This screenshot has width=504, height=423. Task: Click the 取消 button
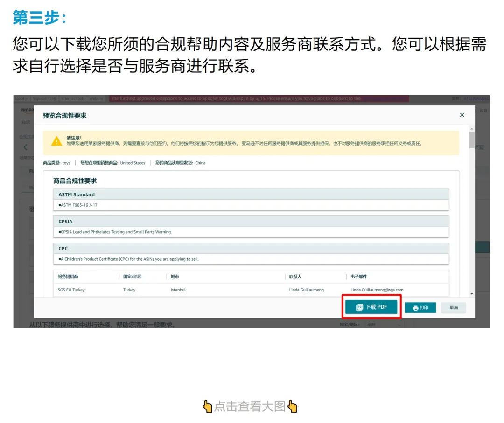453,307
